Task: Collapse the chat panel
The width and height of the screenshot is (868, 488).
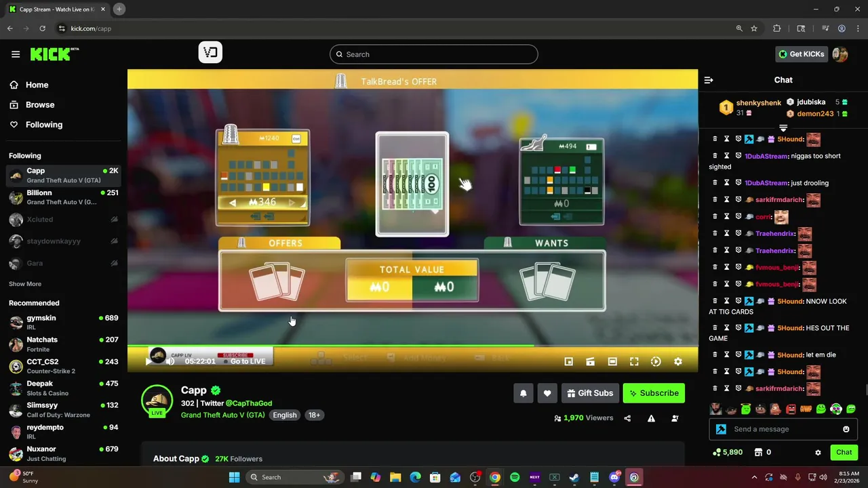Action: click(709, 80)
